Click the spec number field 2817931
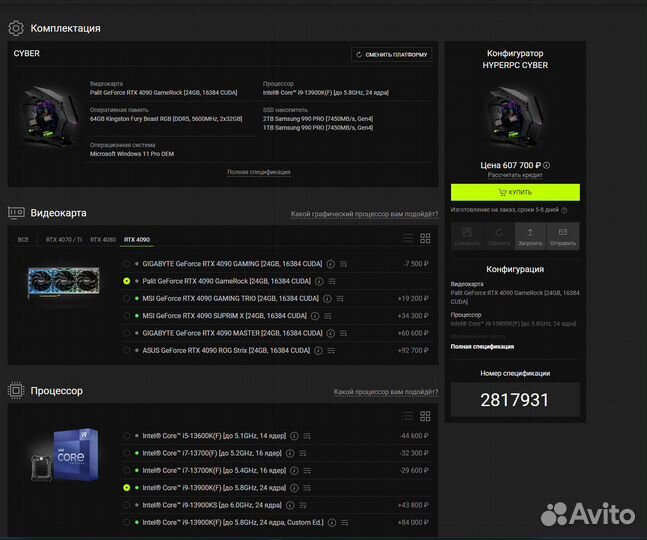The height and width of the screenshot is (540, 647). pyautogui.click(x=515, y=400)
